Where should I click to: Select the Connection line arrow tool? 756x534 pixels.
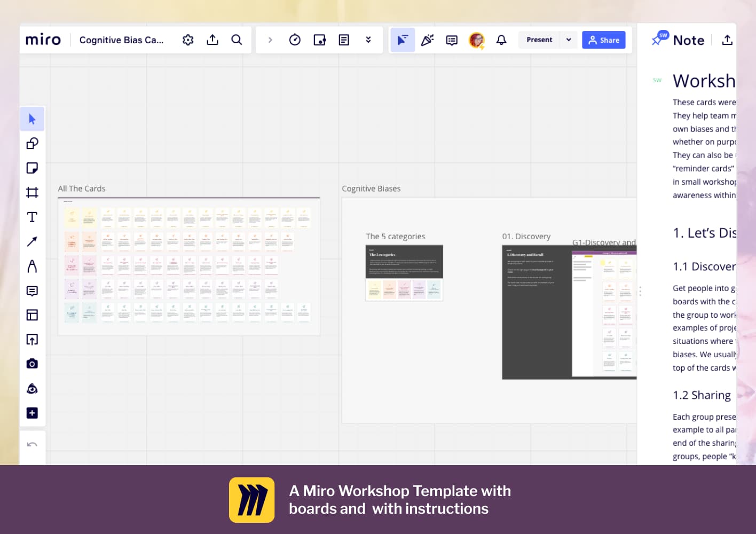pyautogui.click(x=32, y=241)
